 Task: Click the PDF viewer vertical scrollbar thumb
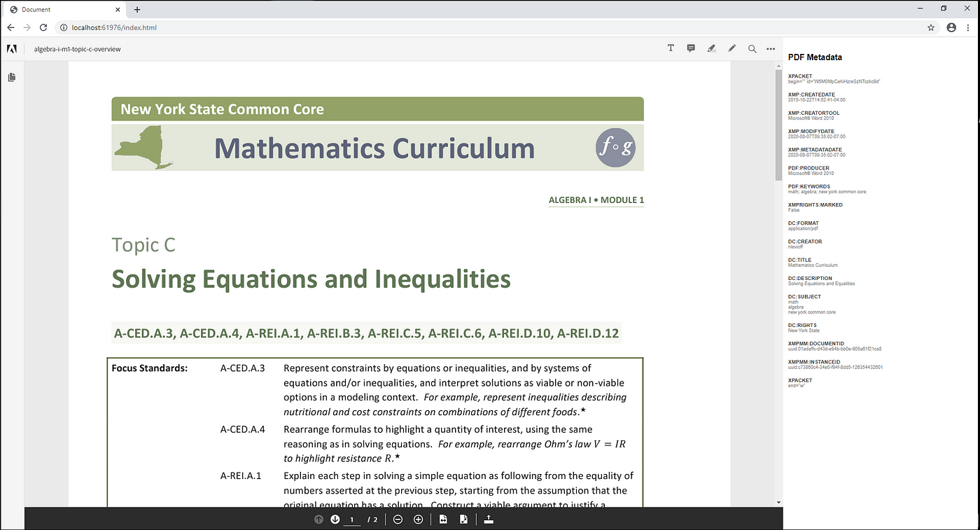778,125
